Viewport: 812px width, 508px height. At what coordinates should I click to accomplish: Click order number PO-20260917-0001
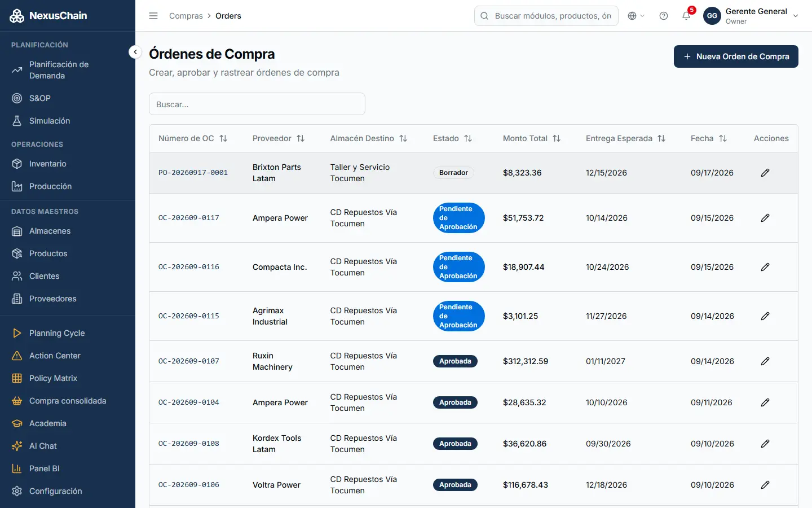tap(193, 173)
